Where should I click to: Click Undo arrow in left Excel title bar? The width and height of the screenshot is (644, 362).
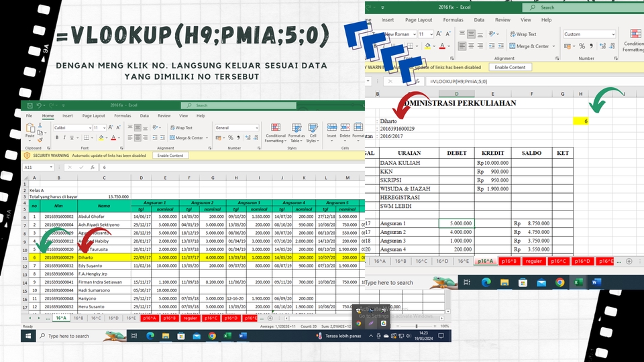pos(39,105)
